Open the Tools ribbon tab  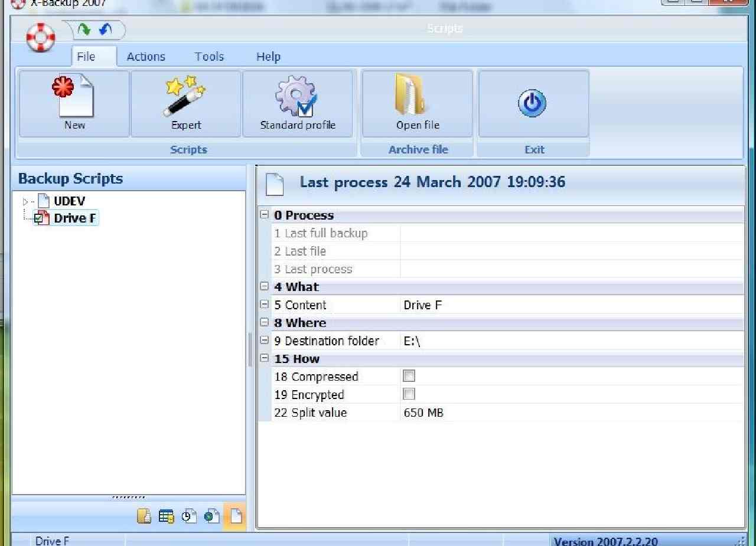pos(210,57)
